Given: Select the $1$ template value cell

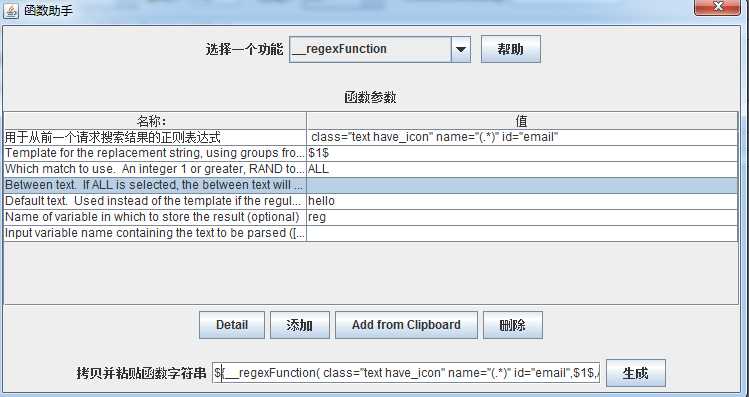Looking at the screenshot, I should tap(522, 153).
